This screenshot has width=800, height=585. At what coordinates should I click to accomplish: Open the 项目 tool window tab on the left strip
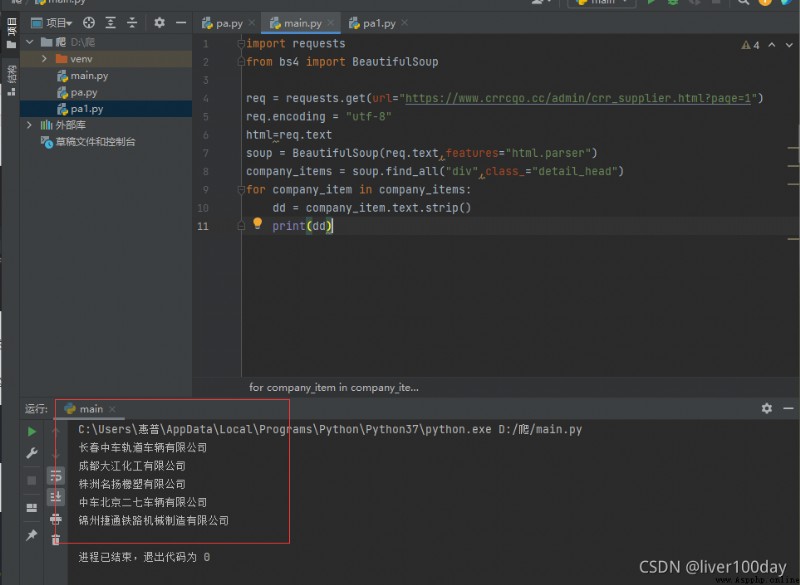point(11,33)
